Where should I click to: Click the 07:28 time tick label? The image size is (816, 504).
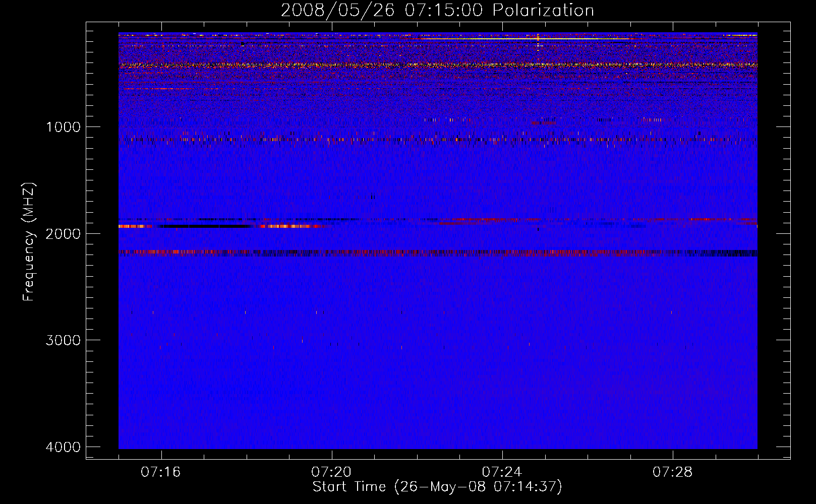point(673,472)
